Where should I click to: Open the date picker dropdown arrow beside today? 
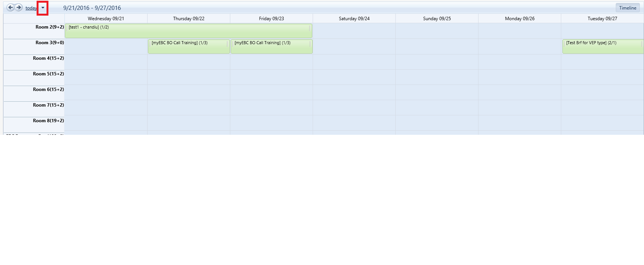[x=43, y=8]
